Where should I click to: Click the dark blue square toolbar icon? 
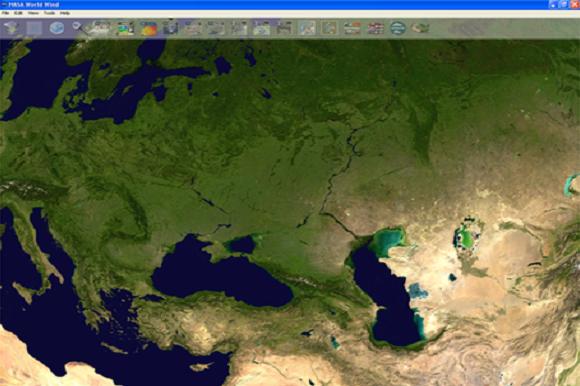click(171, 28)
